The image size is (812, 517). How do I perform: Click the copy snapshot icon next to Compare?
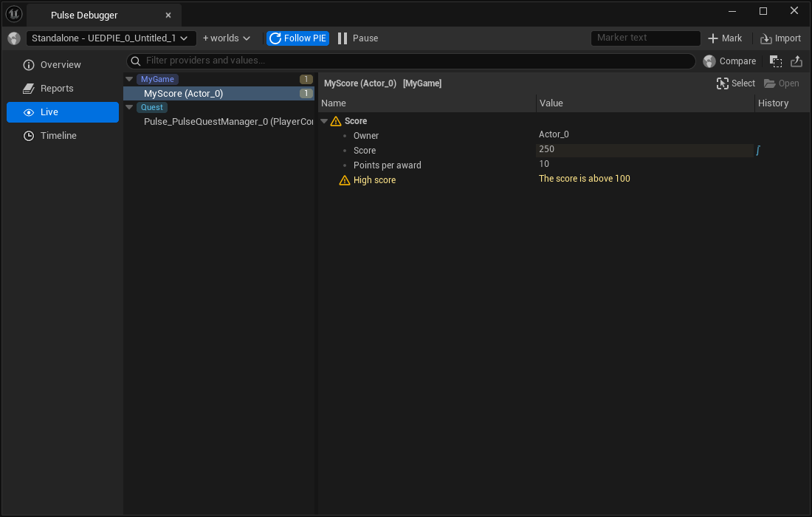(x=776, y=61)
